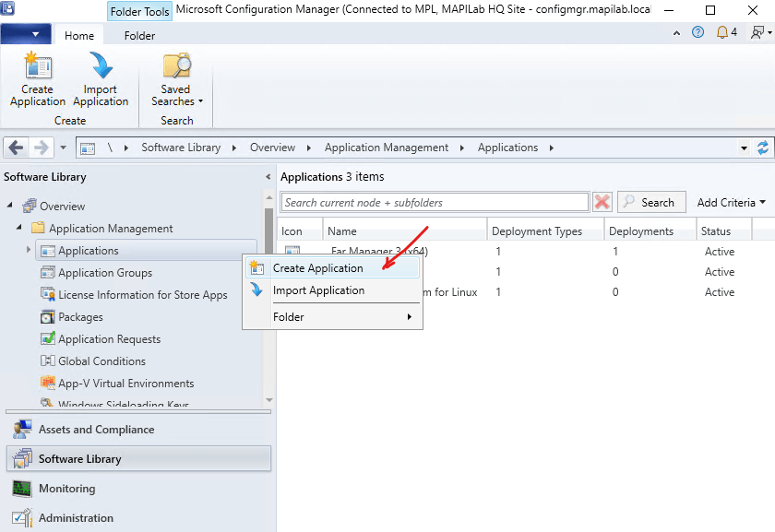The image size is (775, 532).
Task: Open the Add Criteria dropdown
Action: point(731,203)
